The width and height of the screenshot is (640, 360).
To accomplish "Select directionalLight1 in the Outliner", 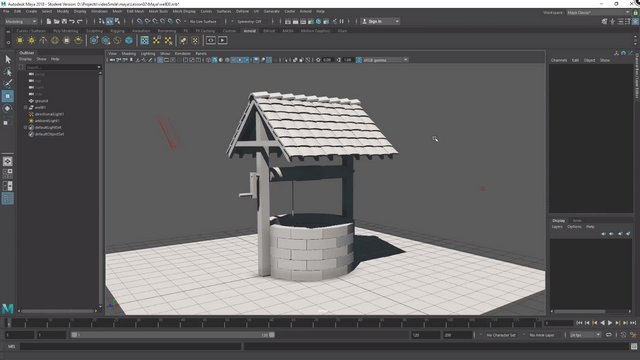I will (49, 114).
